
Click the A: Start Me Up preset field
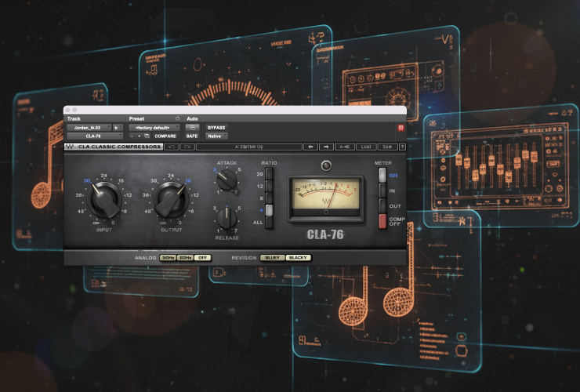coord(249,147)
